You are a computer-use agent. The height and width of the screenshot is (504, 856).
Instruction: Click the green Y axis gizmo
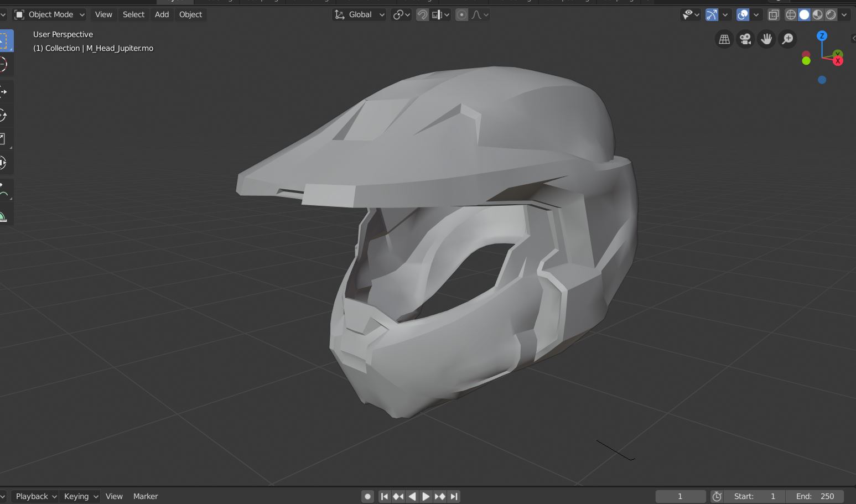[x=838, y=54]
